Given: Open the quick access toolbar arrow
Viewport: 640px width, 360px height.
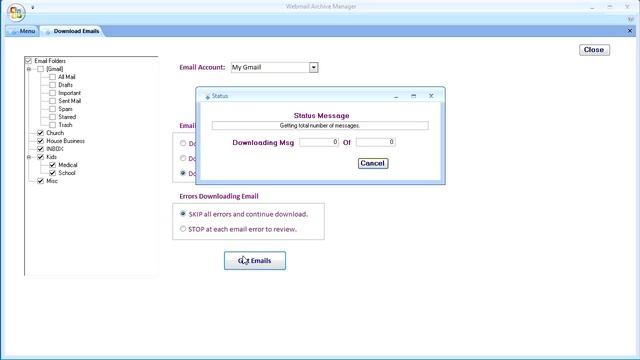Looking at the screenshot, I should click(x=33, y=7).
